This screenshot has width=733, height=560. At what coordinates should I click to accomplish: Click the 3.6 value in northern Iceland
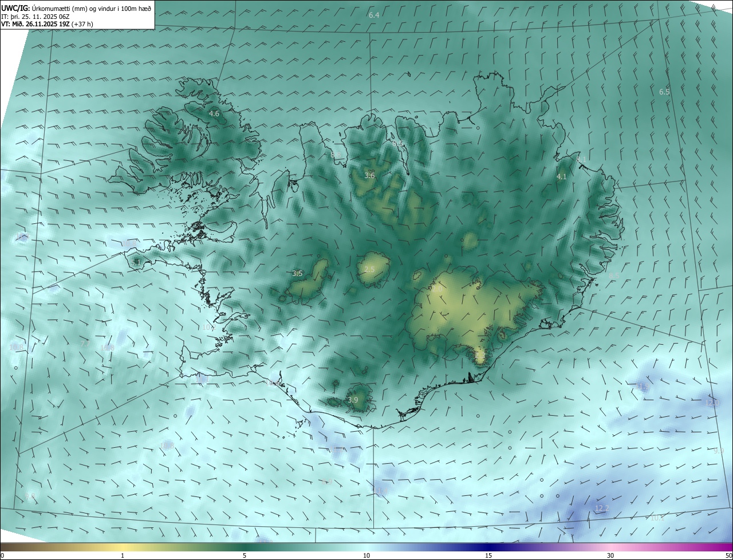coord(369,175)
